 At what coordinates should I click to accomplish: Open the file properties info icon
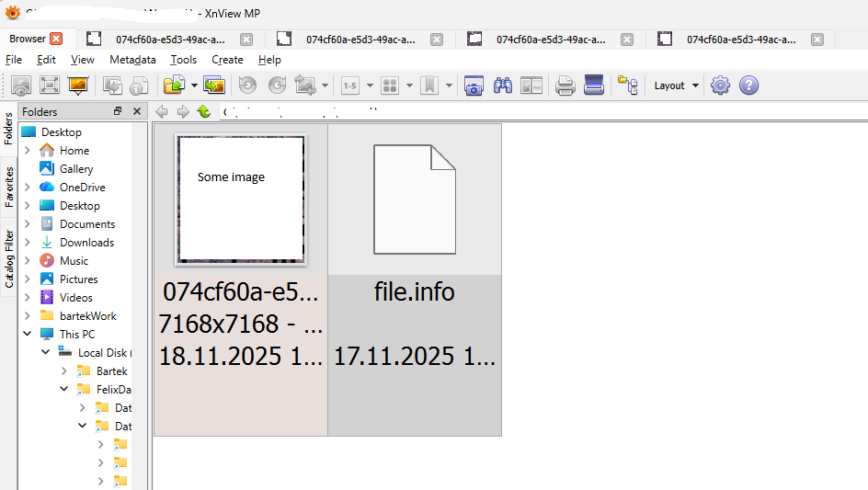click(x=139, y=85)
